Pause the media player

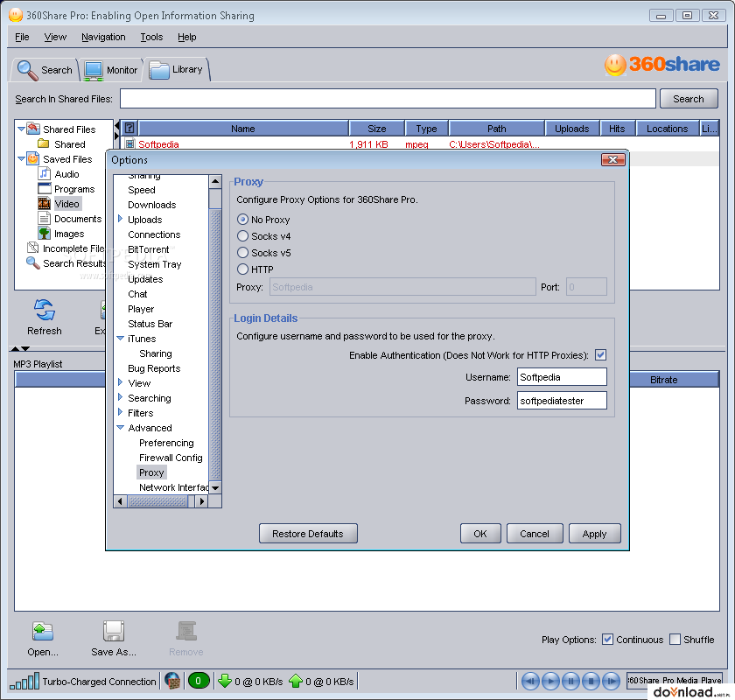(570, 681)
